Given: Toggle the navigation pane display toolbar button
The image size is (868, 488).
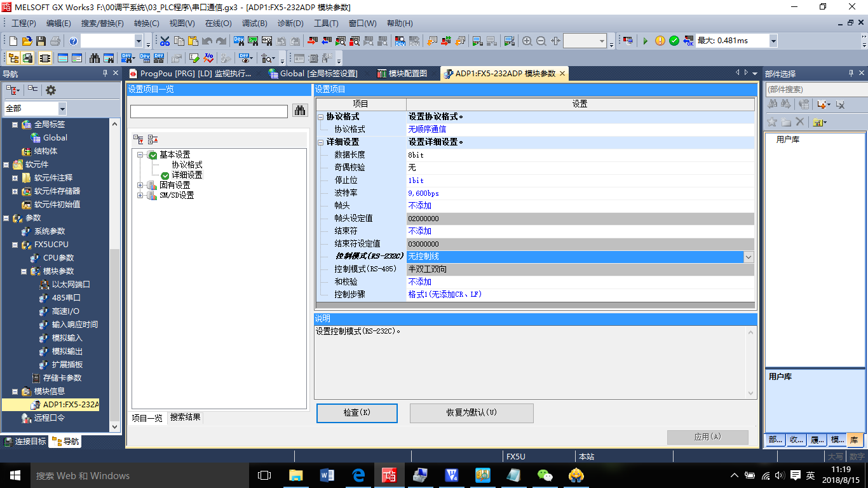Looking at the screenshot, I should tap(13, 58).
